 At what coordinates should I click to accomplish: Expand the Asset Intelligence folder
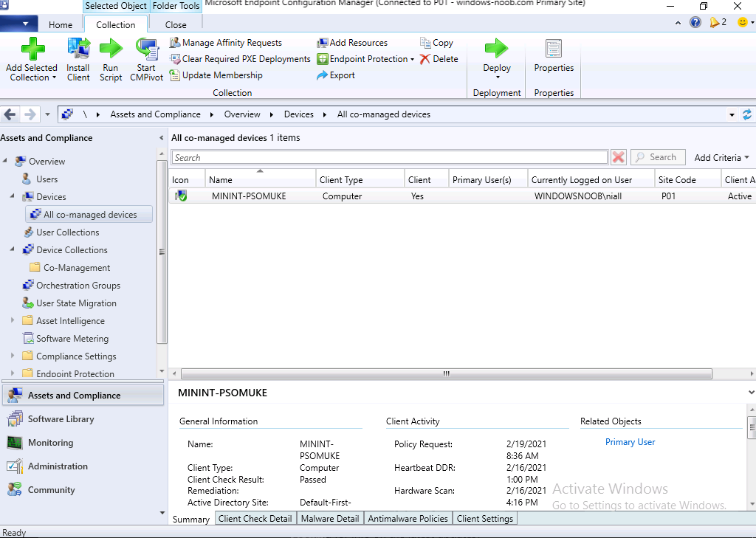pyautogui.click(x=13, y=320)
